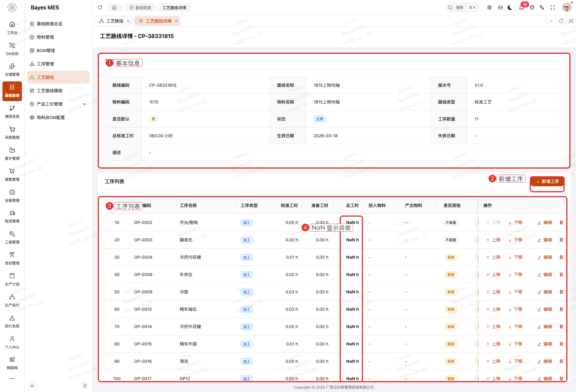Open 物料管理 menu item
576x392 pixels.
[58, 37]
